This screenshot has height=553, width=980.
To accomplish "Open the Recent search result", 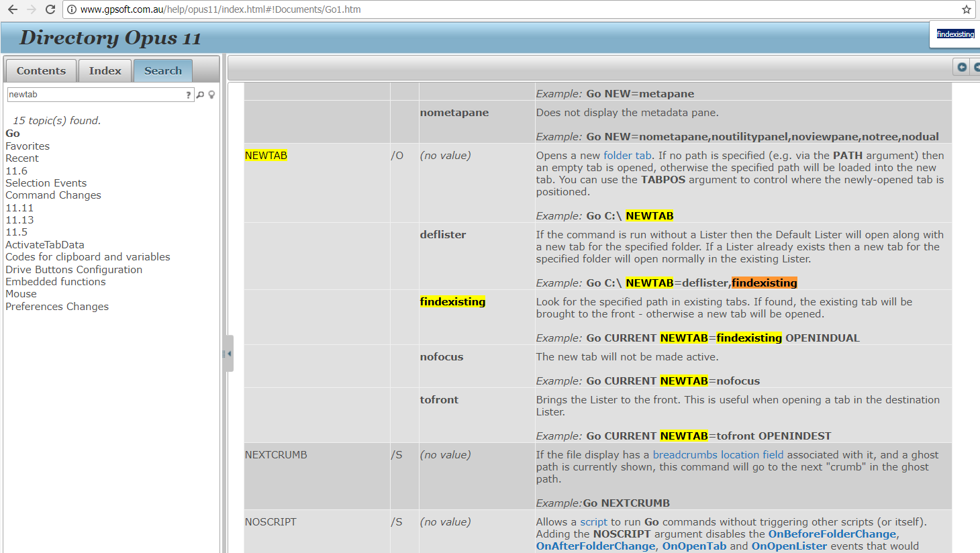I will pyautogui.click(x=22, y=158).
